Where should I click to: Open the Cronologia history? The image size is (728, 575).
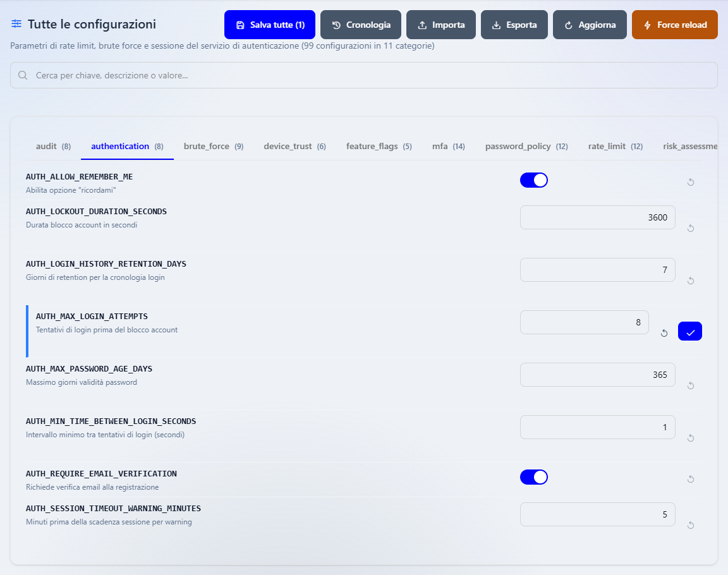(x=361, y=25)
